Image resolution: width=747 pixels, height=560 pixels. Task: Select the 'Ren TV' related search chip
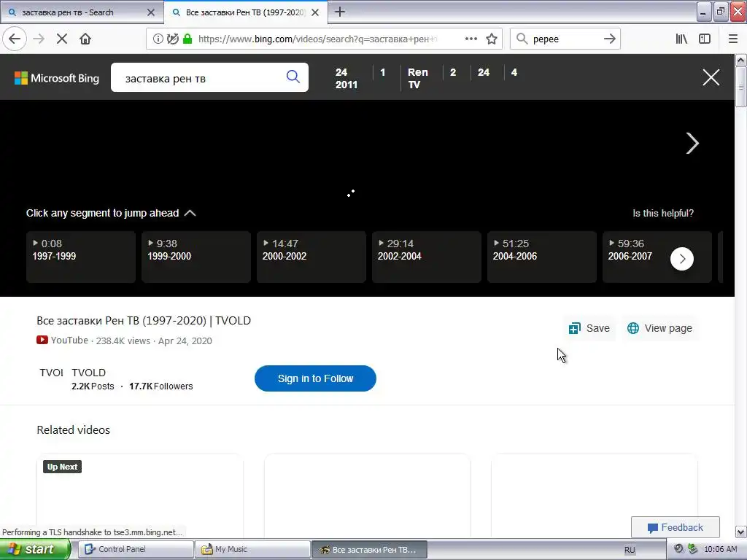pyautogui.click(x=418, y=78)
